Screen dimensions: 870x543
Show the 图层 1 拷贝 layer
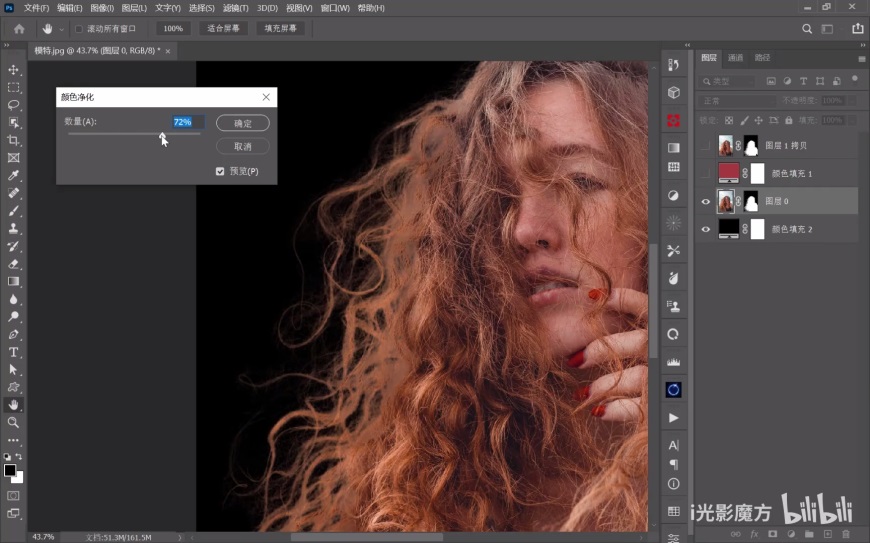705,145
